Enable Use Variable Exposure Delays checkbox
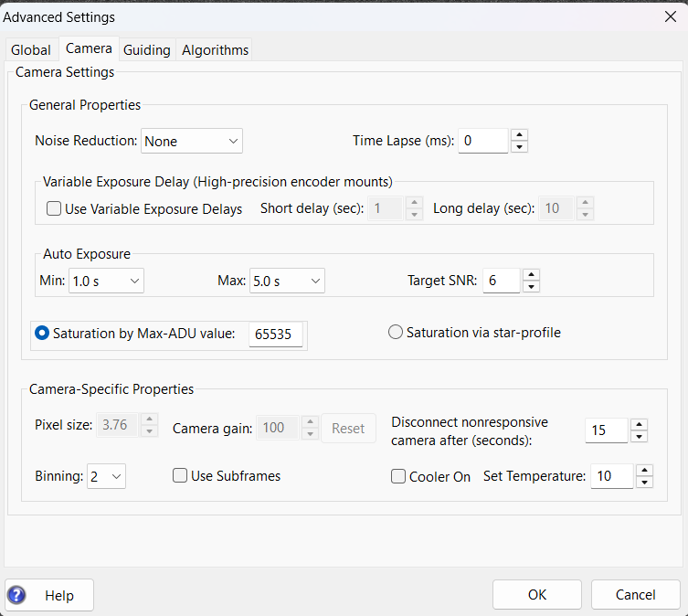This screenshot has width=688, height=616. tap(54, 208)
